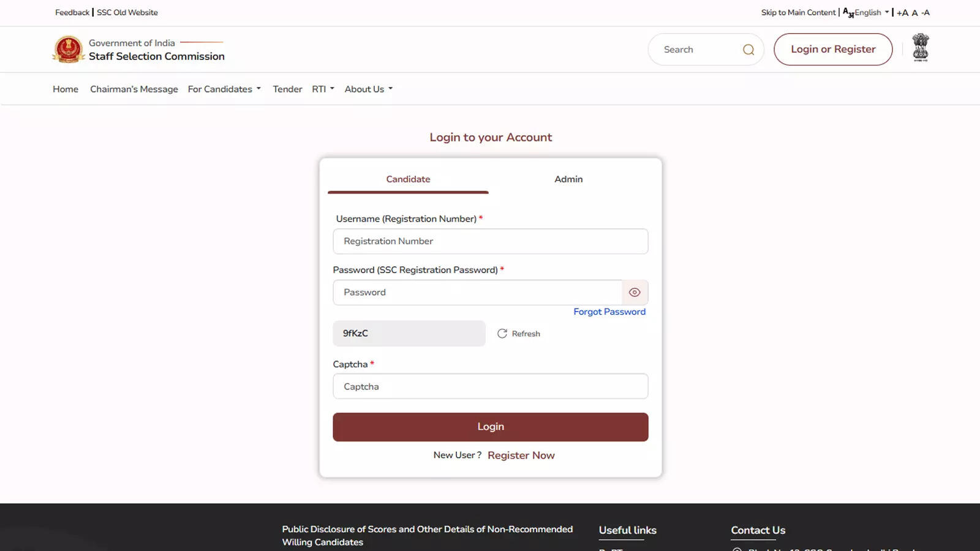
Task: Click the Register Now link
Action: pos(521,455)
